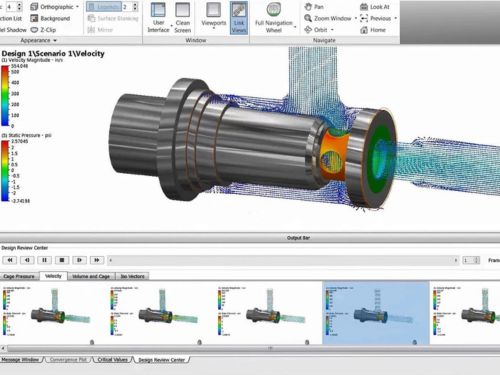The height and width of the screenshot is (375, 500).
Task: Expand the Orthographic dropdown arrow
Action: 78,7
